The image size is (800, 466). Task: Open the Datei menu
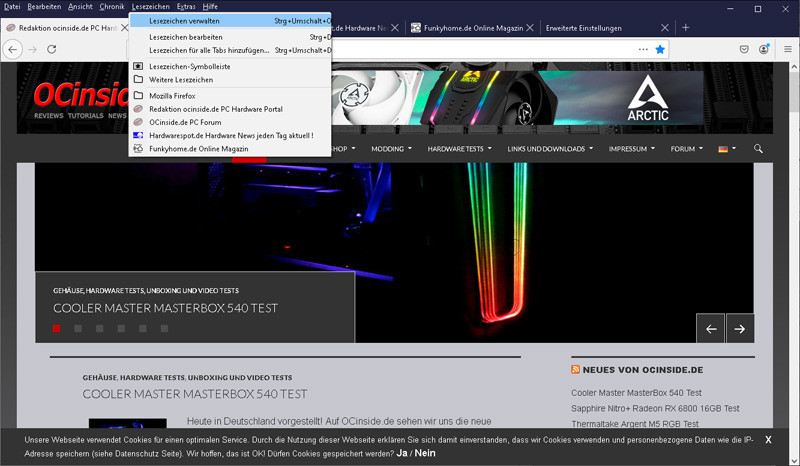12,7
